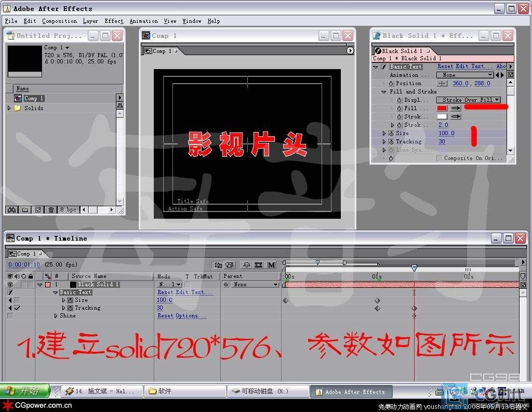Hide Black Solid 1 layer with eye icon
This screenshot has width=532, height=412.
point(10,285)
